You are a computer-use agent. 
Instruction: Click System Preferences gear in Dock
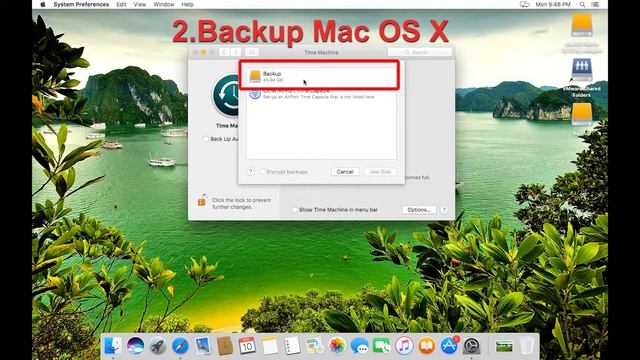(x=471, y=346)
